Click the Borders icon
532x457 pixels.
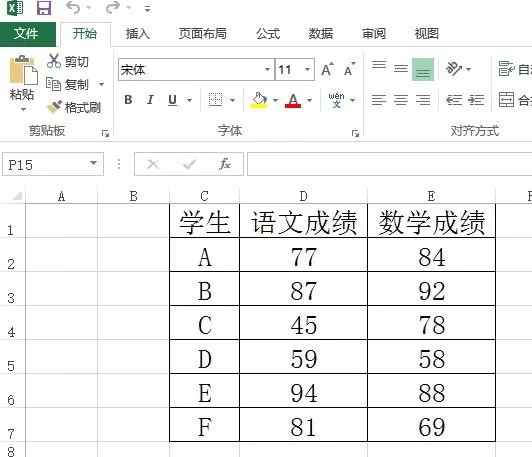click(x=215, y=100)
